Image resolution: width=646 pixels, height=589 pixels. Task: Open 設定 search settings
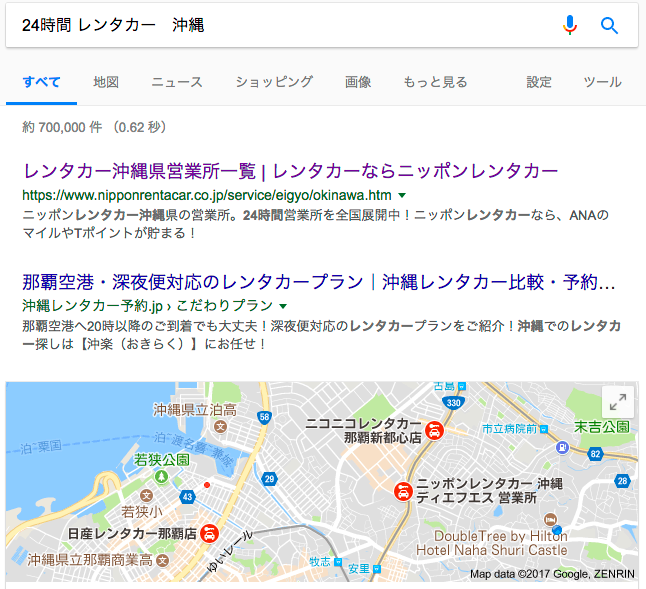coord(539,82)
